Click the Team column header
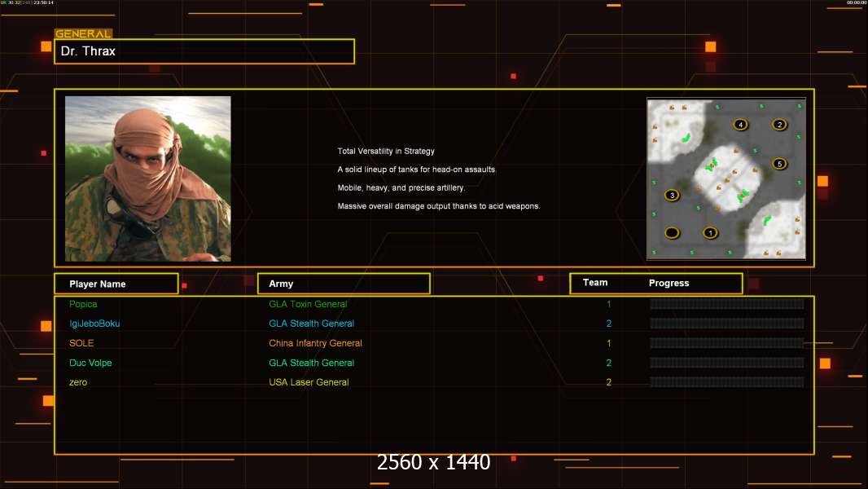 coord(595,283)
